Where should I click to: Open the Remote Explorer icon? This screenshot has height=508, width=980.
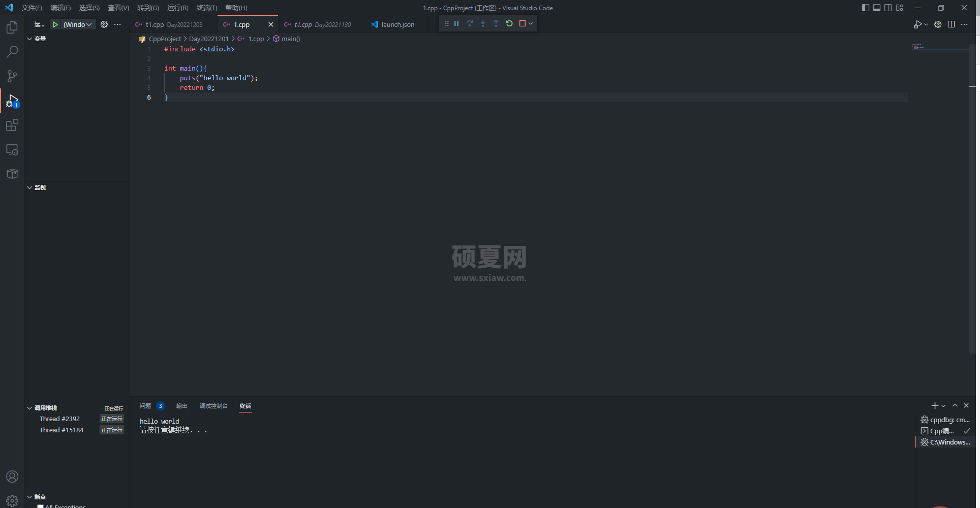pos(12,149)
